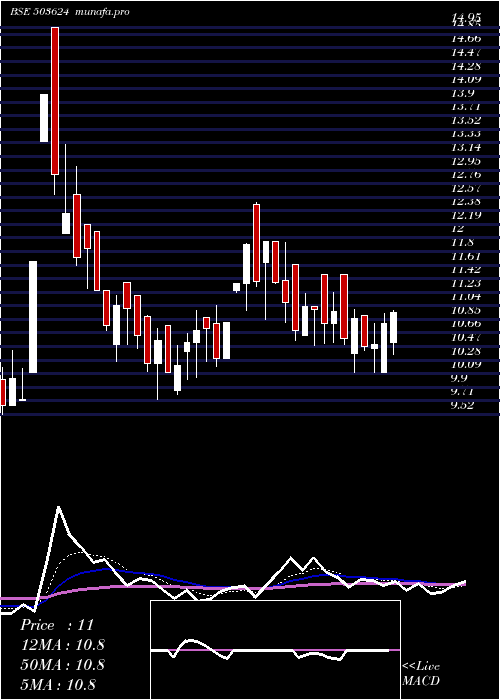
Task: Select the 11.42 price axis label
Action: (x=466, y=269)
